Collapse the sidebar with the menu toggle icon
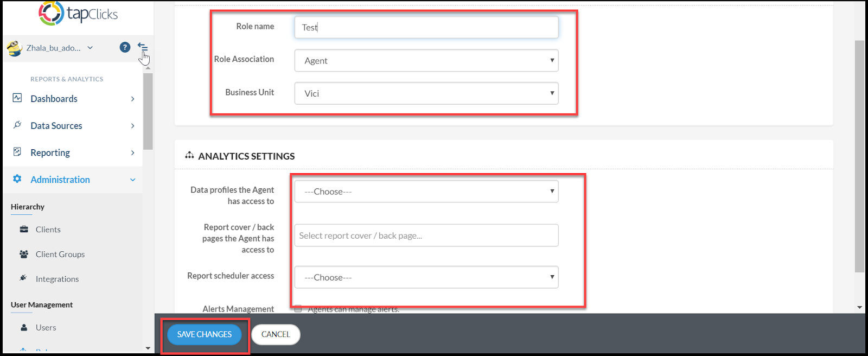The height and width of the screenshot is (356, 868). click(x=143, y=47)
